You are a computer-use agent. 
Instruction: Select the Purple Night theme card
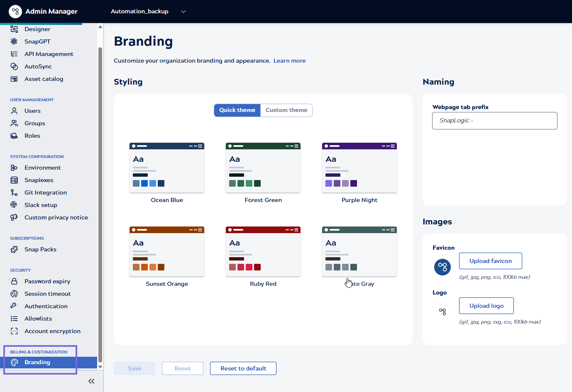click(359, 168)
